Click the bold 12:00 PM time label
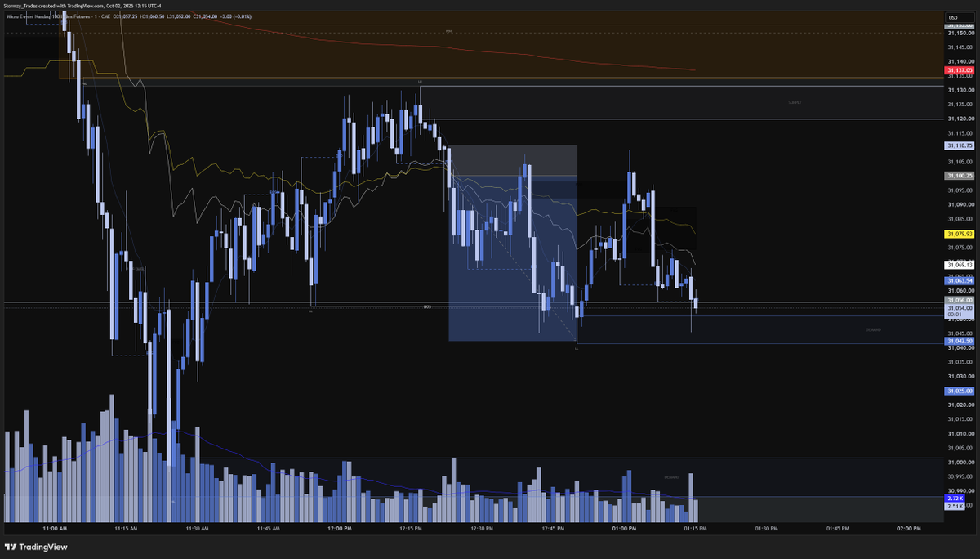980x559 pixels. (x=339, y=529)
